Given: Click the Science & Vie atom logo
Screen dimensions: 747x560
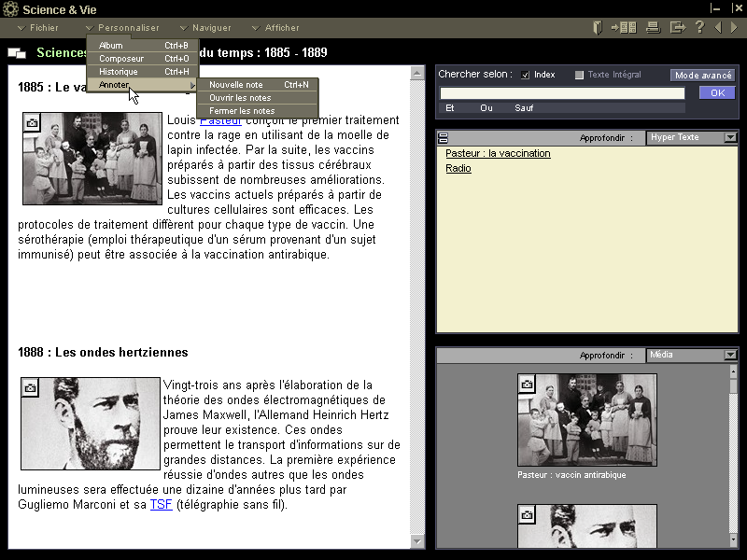Looking at the screenshot, I should click(x=10, y=9).
